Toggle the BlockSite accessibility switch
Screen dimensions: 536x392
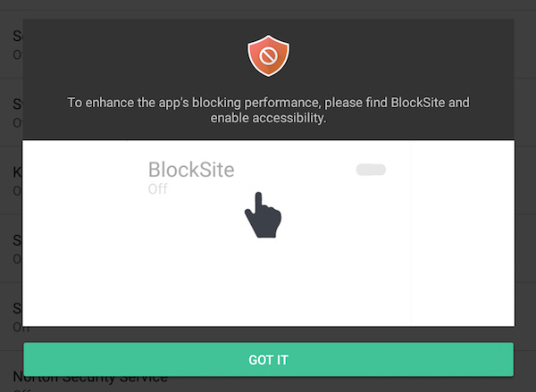(371, 170)
